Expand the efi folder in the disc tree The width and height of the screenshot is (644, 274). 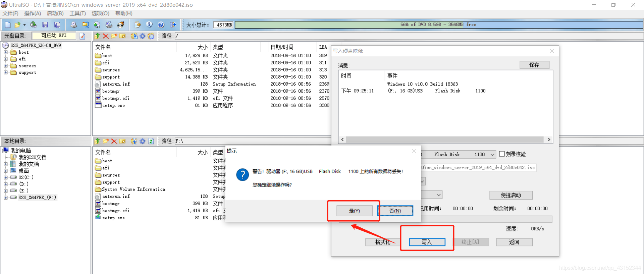tap(6, 59)
